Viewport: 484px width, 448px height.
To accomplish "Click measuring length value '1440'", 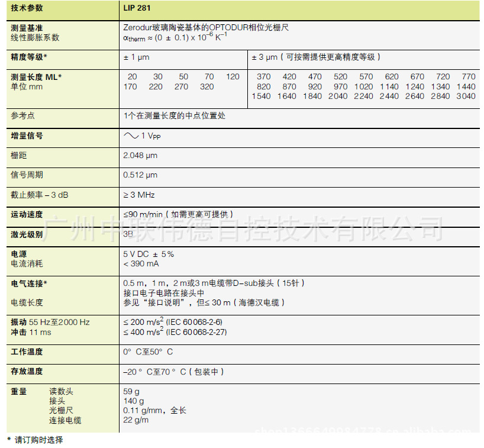I will 466,86.
